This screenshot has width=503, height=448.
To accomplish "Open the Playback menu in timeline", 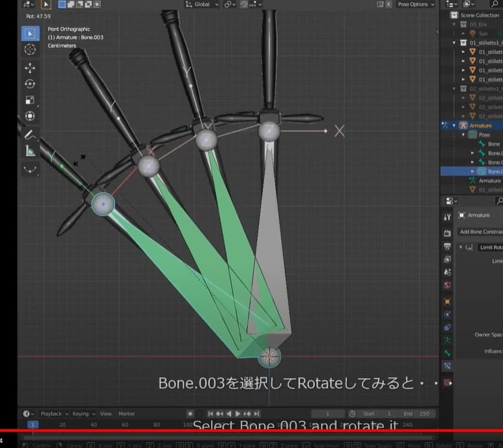I will [x=52, y=414].
